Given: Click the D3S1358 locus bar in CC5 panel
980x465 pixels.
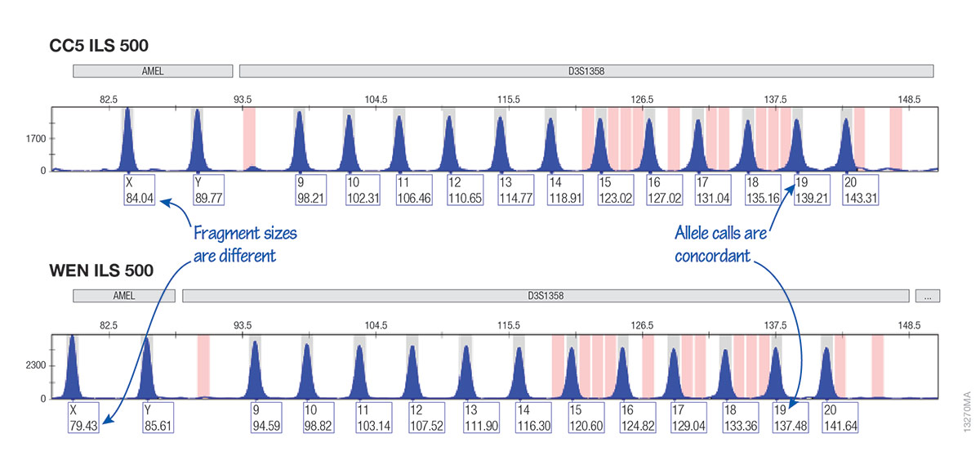Looking at the screenshot, I should 586,71.
